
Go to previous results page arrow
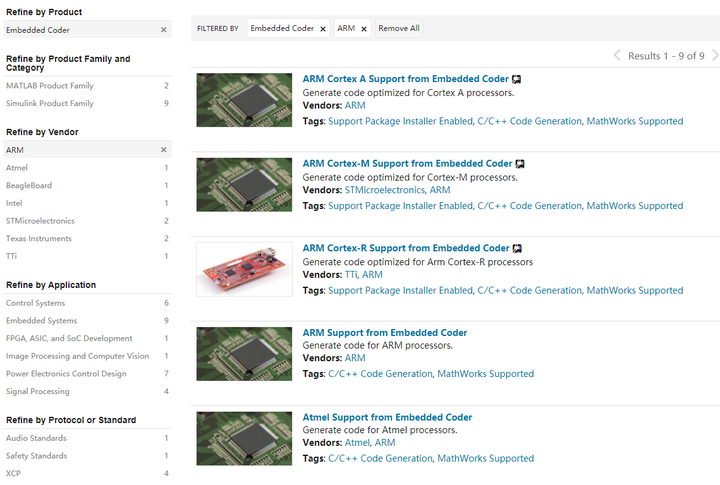click(x=617, y=56)
